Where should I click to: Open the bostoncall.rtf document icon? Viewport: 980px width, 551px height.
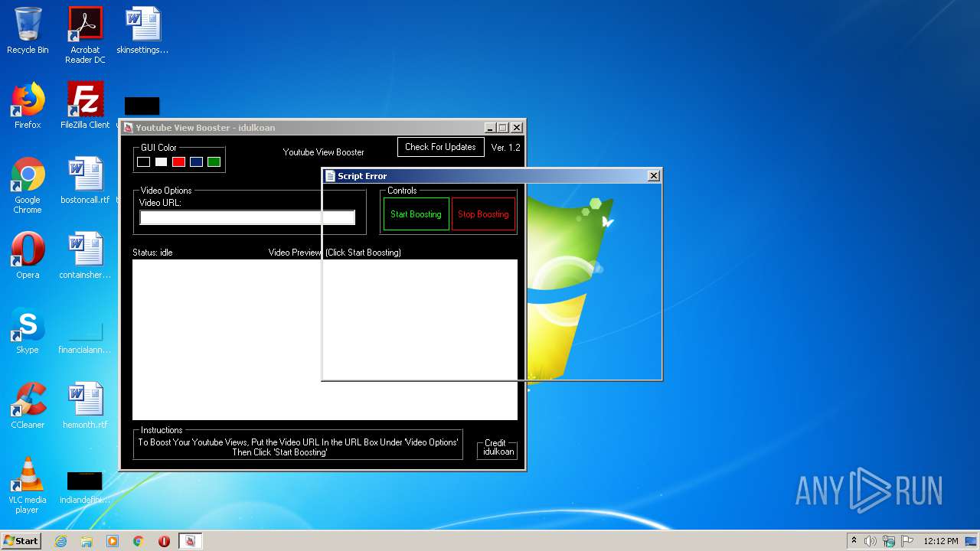[85, 181]
